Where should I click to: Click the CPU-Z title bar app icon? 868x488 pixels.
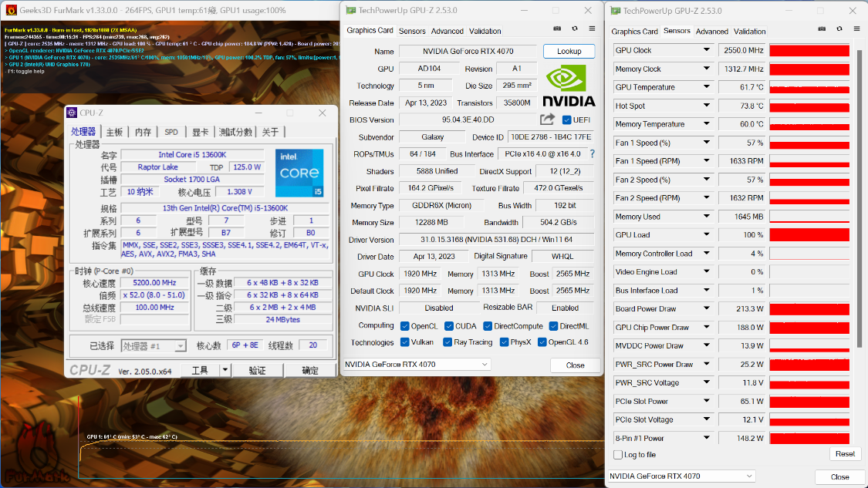72,113
